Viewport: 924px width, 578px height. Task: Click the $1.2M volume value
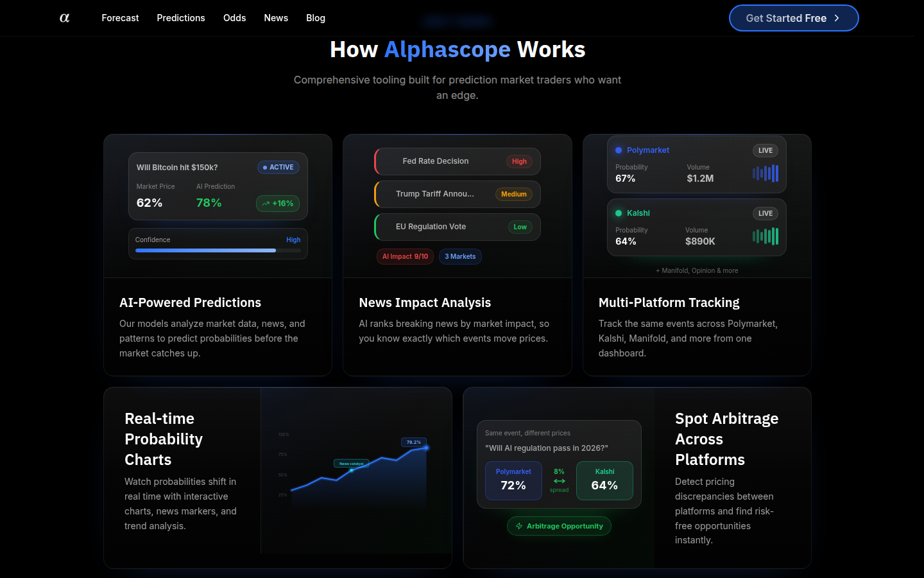(x=700, y=179)
